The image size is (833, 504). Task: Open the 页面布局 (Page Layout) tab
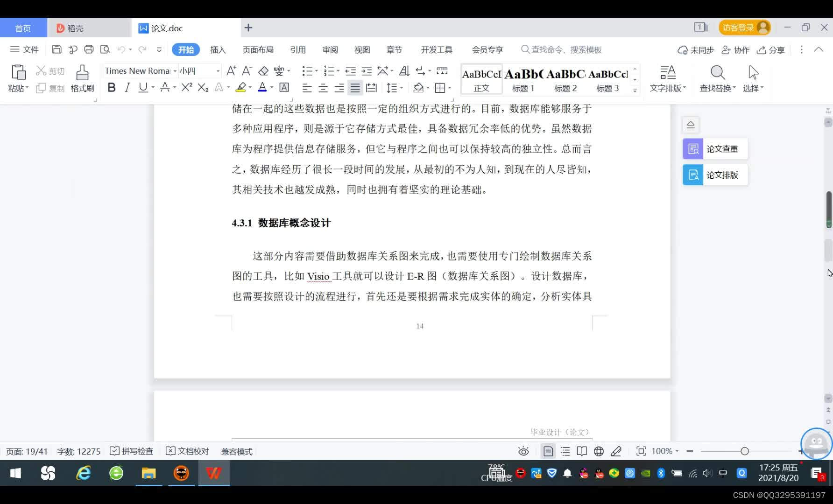pyautogui.click(x=258, y=50)
